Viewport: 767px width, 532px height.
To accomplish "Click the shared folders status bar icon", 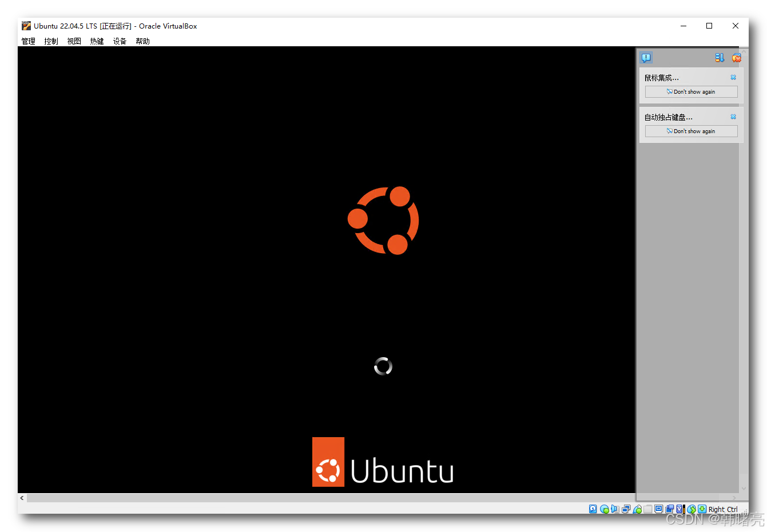I will [647, 509].
